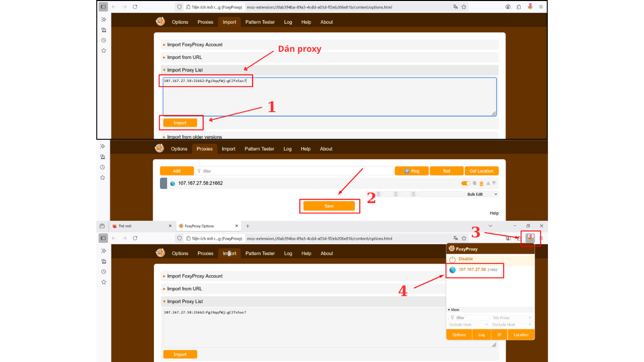Click the Options button in FoxyProxy popup
Viewport: 644px width, 362px height.
point(459,335)
